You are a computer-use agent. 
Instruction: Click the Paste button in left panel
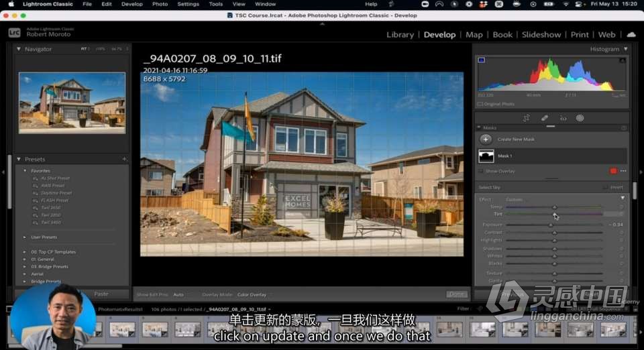click(101, 294)
